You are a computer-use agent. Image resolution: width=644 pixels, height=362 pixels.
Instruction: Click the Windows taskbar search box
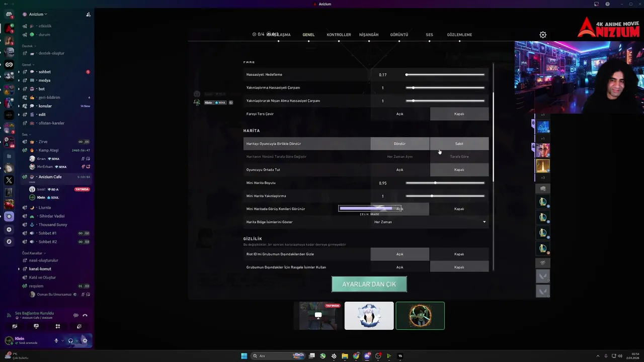(x=277, y=356)
